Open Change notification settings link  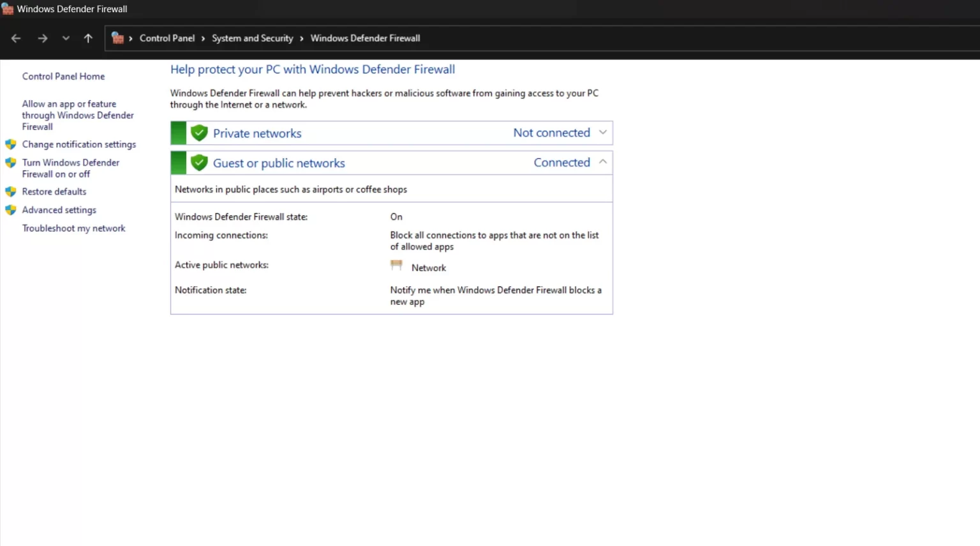tap(79, 145)
